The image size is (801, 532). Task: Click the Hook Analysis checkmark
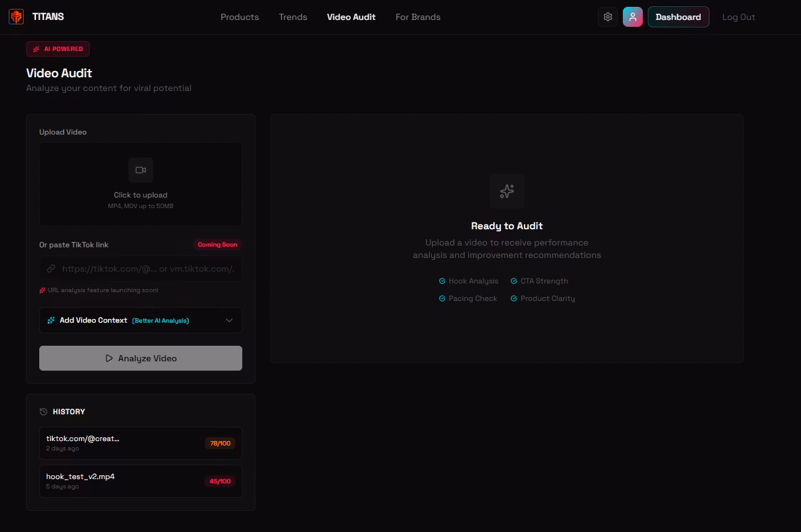point(442,281)
